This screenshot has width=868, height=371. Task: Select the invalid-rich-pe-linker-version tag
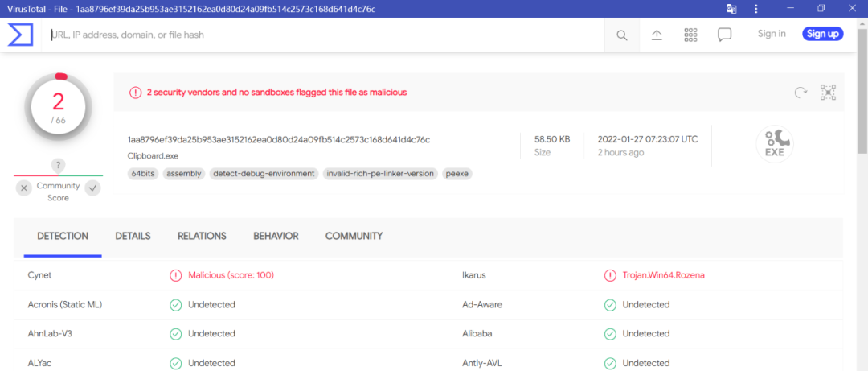click(x=380, y=174)
